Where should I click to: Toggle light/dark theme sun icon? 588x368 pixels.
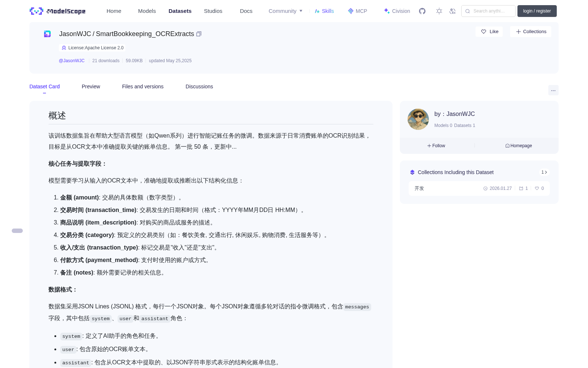(439, 11)
